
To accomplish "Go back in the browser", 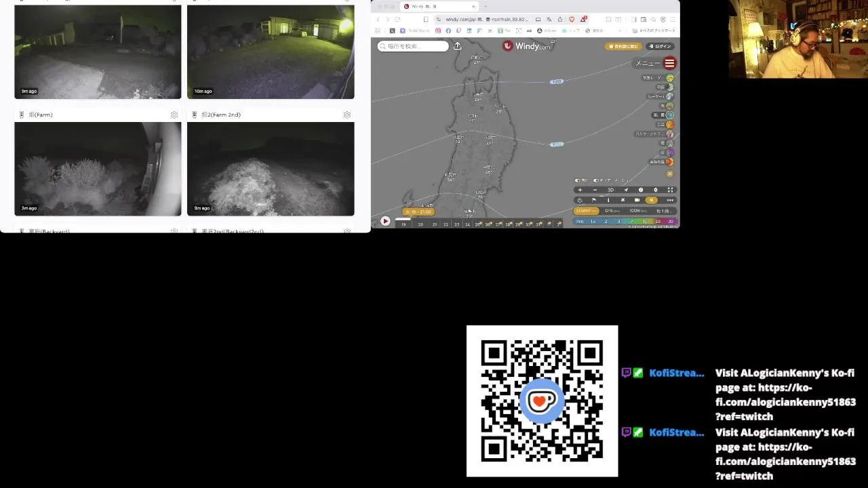I will click(x=378, y=19).
